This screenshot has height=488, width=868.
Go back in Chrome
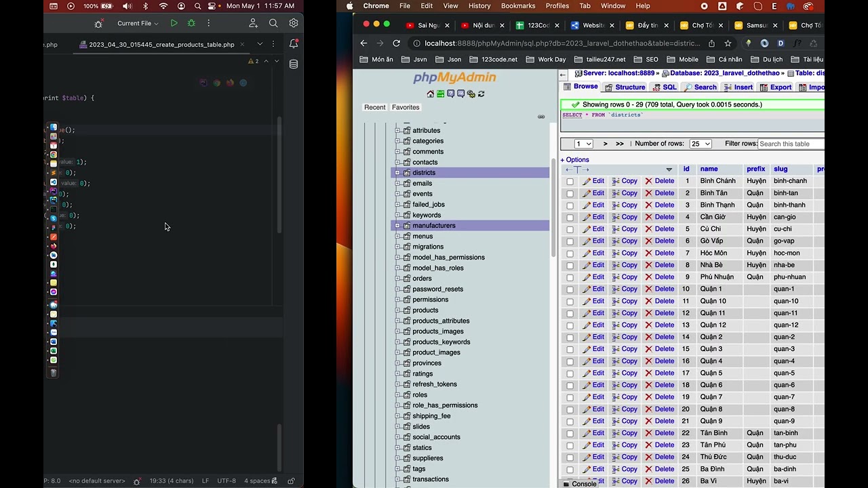[363, 43]
